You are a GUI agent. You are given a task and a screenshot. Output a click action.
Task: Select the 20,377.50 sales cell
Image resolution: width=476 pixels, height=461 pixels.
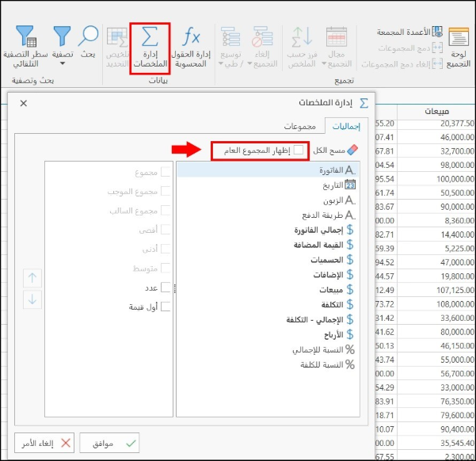coord(436,124)
